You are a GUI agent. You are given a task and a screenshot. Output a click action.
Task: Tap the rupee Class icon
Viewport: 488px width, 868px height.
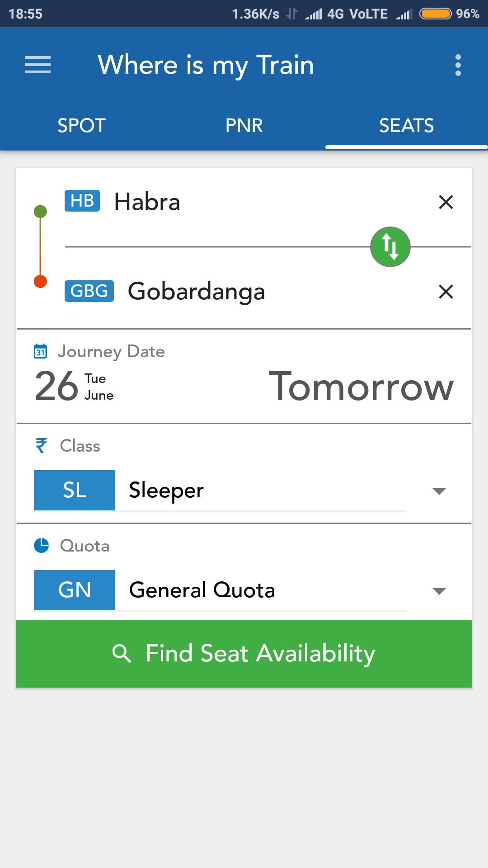click(41, 446)
